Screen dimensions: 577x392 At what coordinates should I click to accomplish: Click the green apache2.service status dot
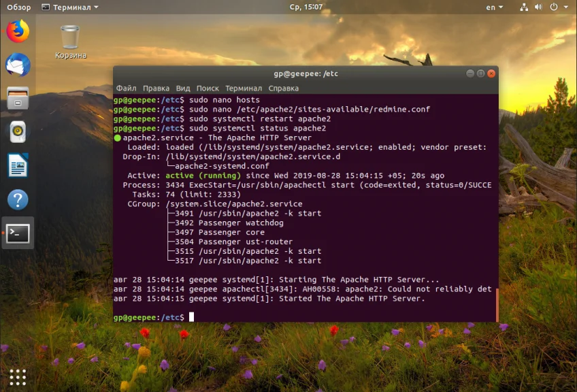118,138
